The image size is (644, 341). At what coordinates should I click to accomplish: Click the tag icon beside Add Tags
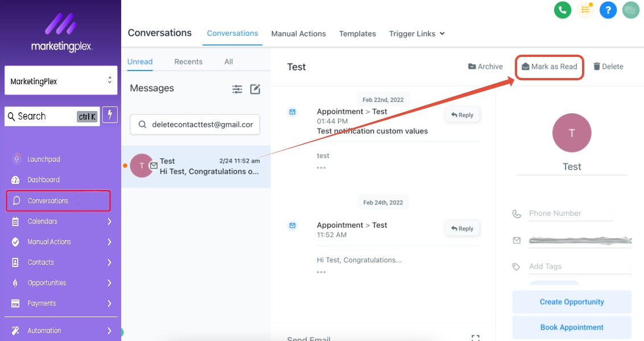pyautogui.click(x=516, y=266)
